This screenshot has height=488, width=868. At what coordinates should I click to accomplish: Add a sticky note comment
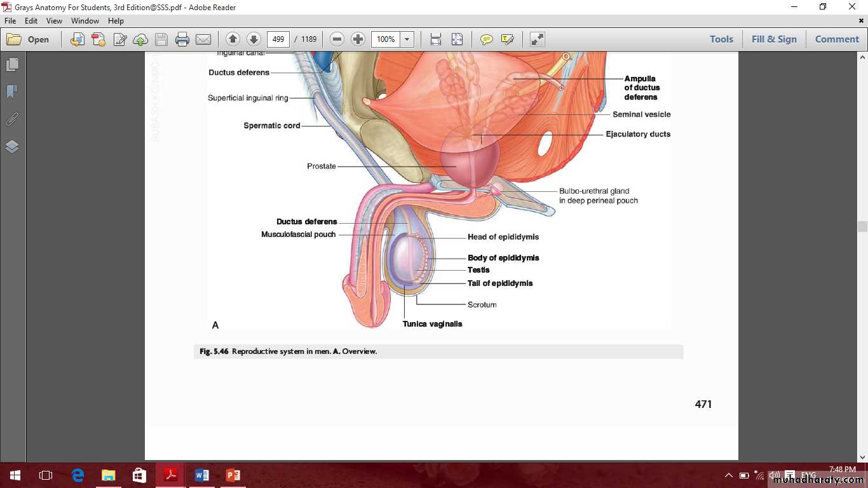[487, 39]
